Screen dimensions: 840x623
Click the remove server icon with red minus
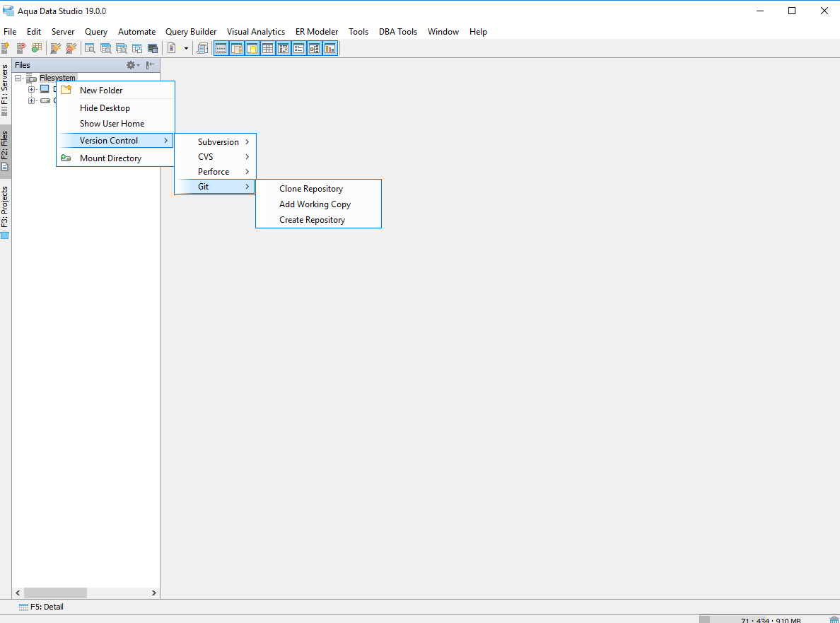tap(21, 48)
